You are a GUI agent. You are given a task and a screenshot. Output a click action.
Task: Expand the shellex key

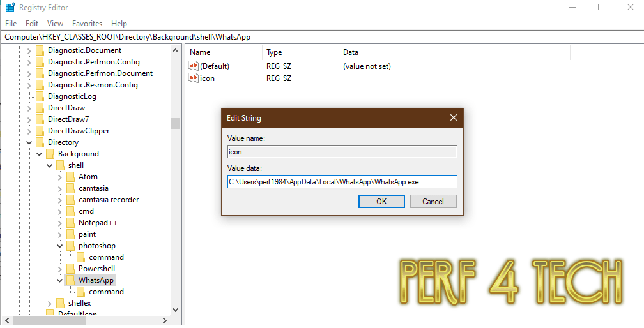coord(49,303)
